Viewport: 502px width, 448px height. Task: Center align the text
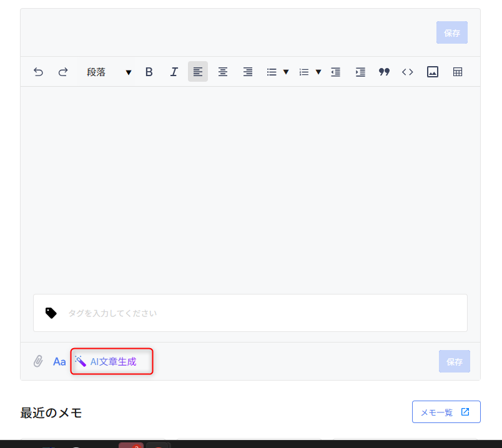click(223, 72)
